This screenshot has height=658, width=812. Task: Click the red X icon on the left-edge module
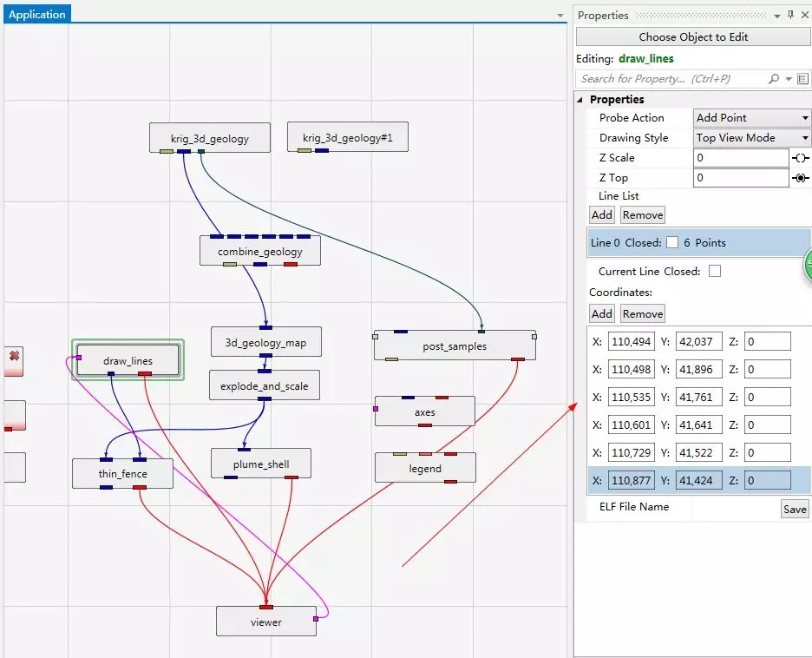coord(15,356)
